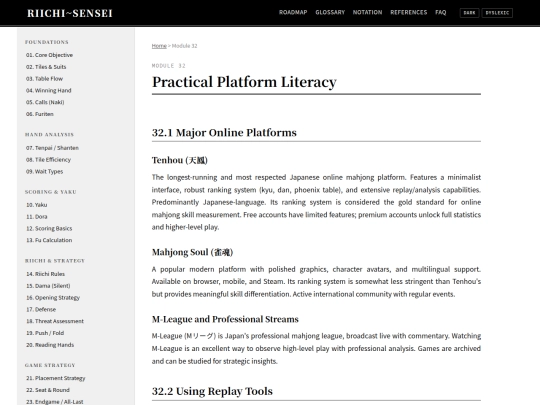Open 22. Seat & Round module
540x405 pixels.
click(x=48, y=390)
